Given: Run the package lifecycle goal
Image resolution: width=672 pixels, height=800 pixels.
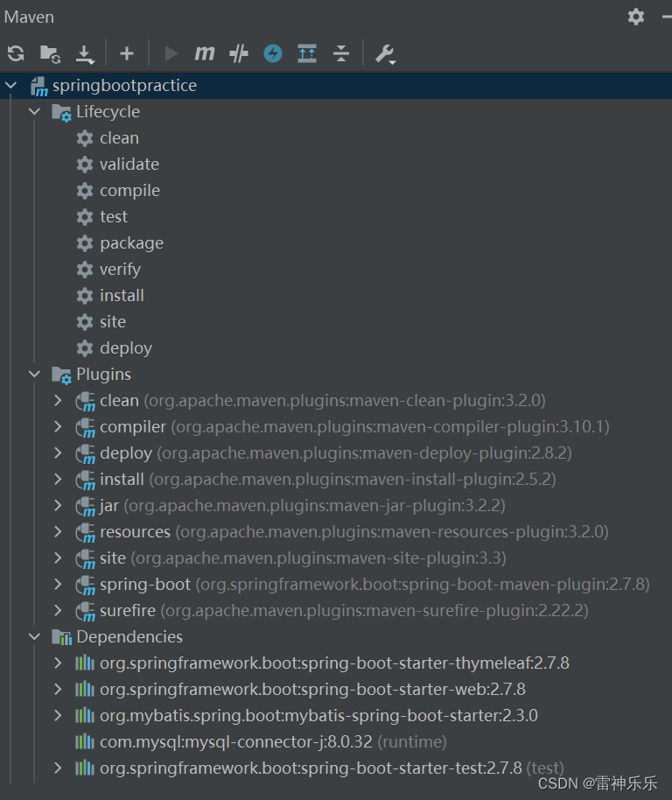Looking at the screenshot, I should coord(131,242).
